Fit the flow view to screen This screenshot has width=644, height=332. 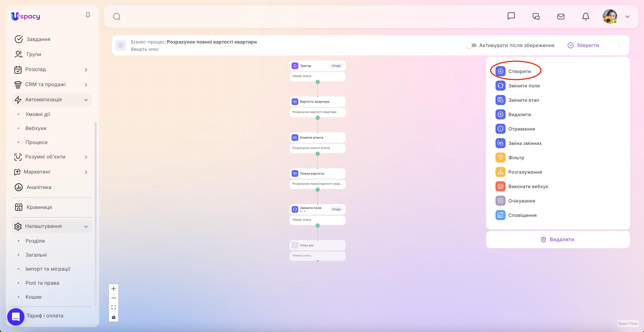tap(113, 308)
